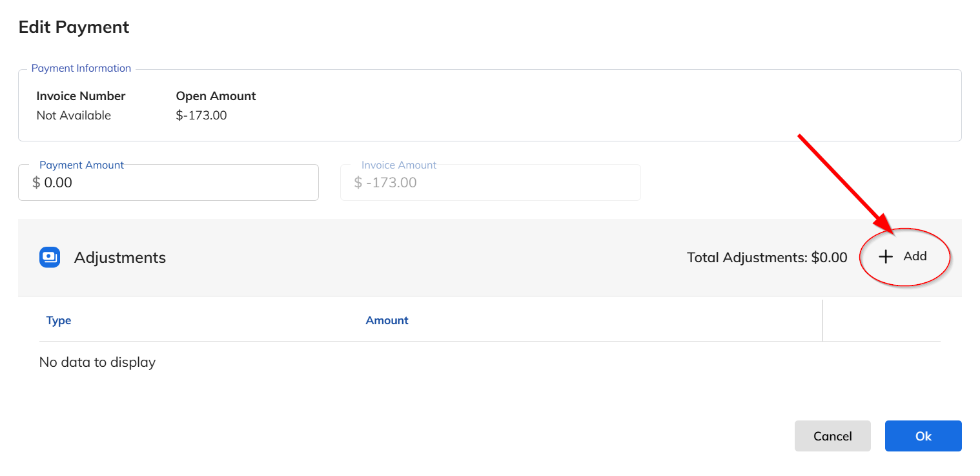Click the Not Available invoice value

click(x=74, y=116)
